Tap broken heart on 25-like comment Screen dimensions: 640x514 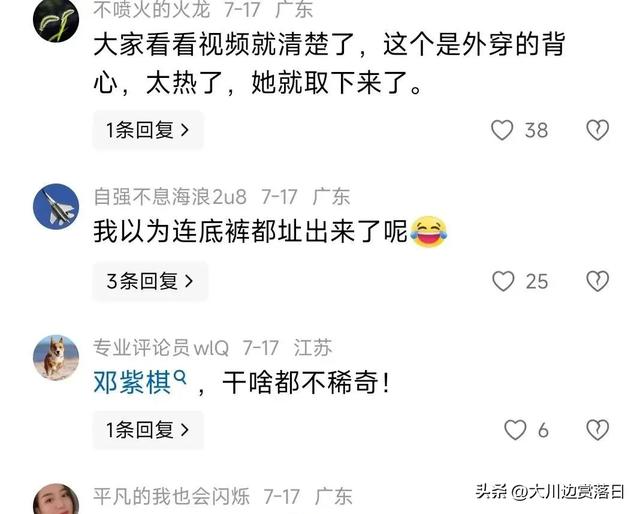point(598,281)
